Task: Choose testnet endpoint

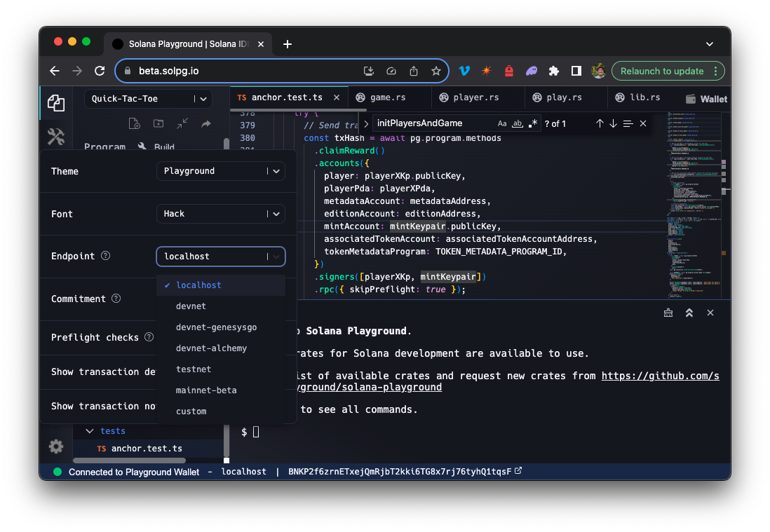Action: point(221,369)
